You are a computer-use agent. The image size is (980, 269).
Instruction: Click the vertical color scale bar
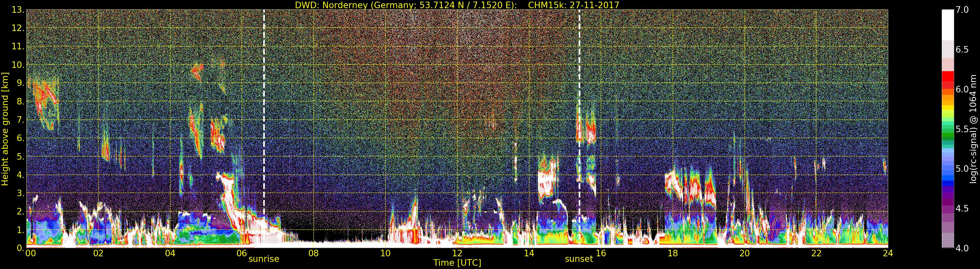click(x=948, y=129)
